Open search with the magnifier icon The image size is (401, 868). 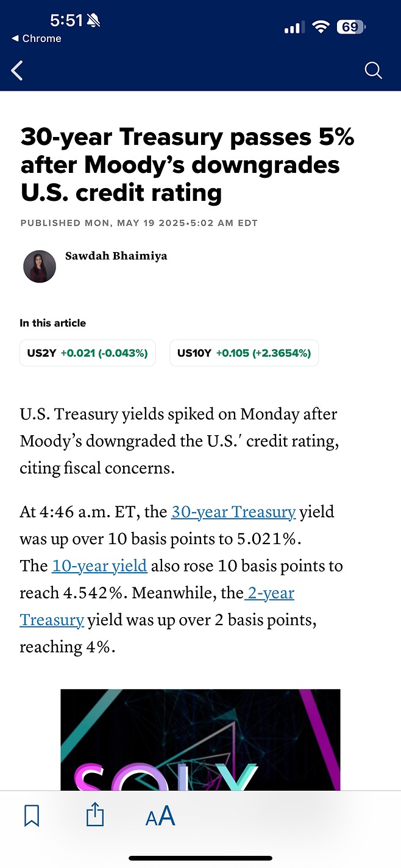[374, 71]
